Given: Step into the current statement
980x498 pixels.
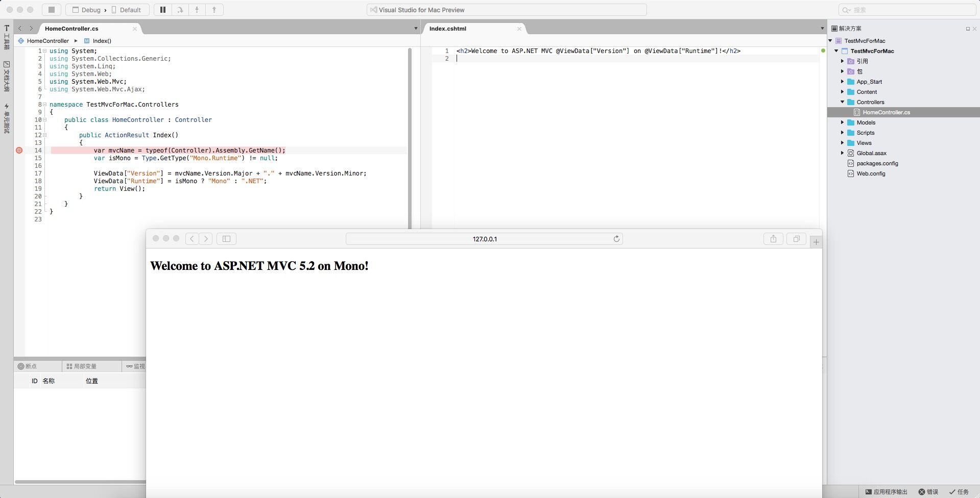Looking at the screenshot, I should 197,10.
